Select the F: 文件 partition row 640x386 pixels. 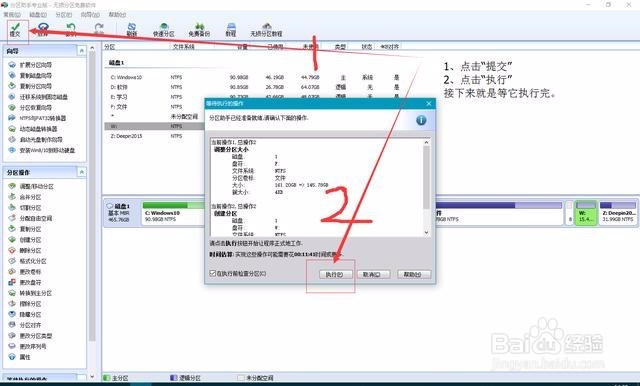pyautogui.click(x=154, y=106)
